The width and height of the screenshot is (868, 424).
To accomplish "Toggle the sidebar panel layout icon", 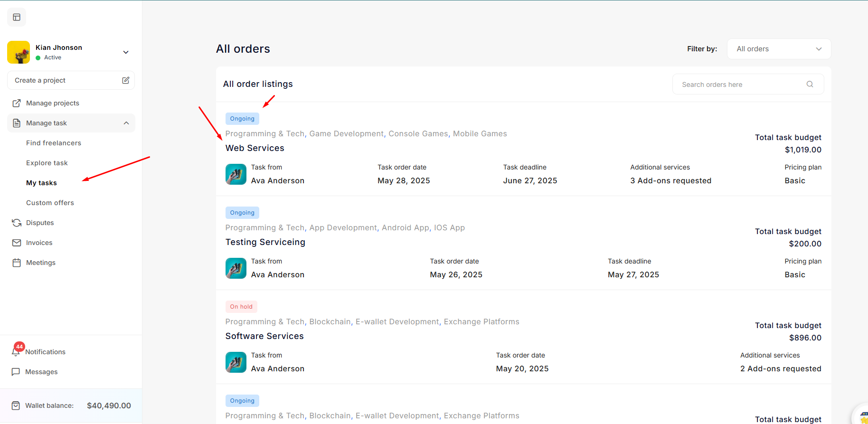I will (x=17, y=18).
